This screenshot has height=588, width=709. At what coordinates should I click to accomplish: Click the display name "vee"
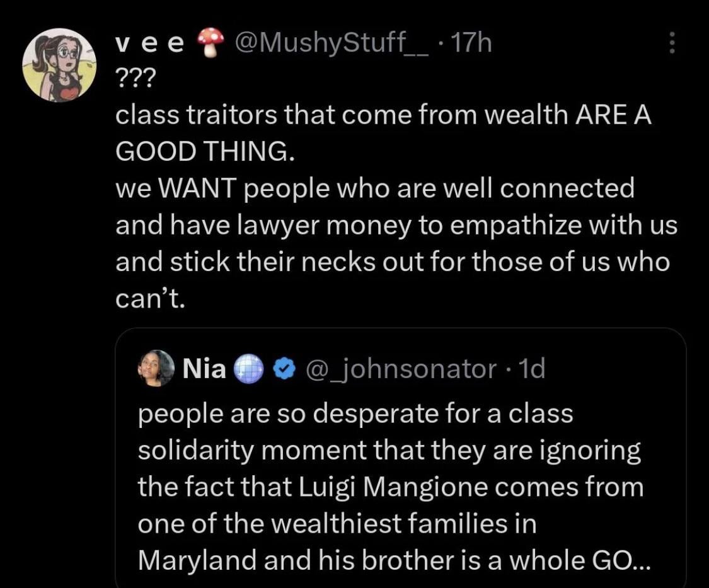[150, 43]
